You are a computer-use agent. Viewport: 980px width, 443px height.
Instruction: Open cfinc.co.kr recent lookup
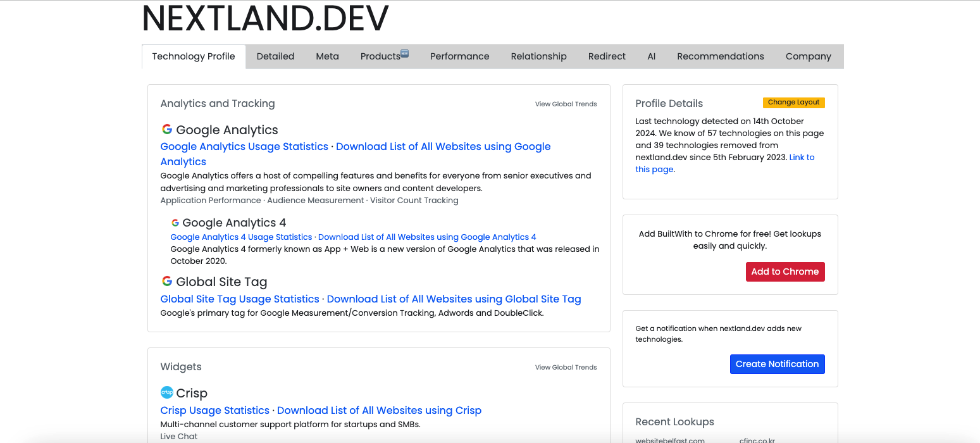757,440
